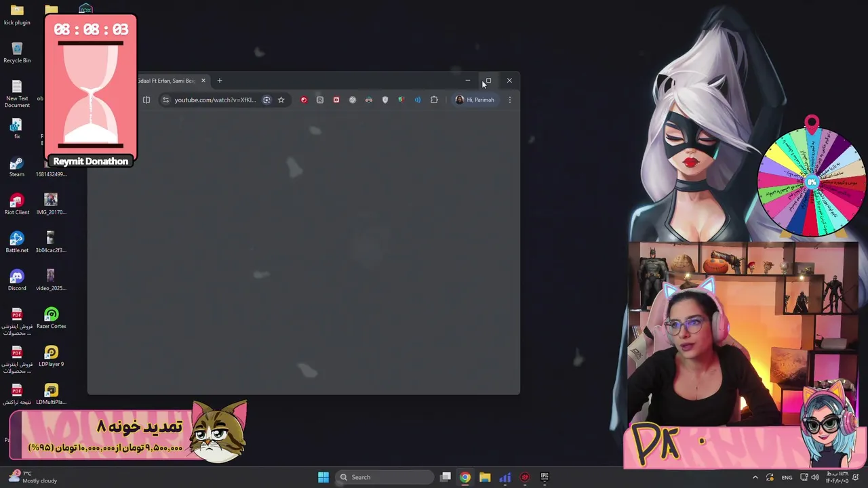Open Chrome's three-dot menu
This screenshot has width=868, height=488.
coord(510,100)
